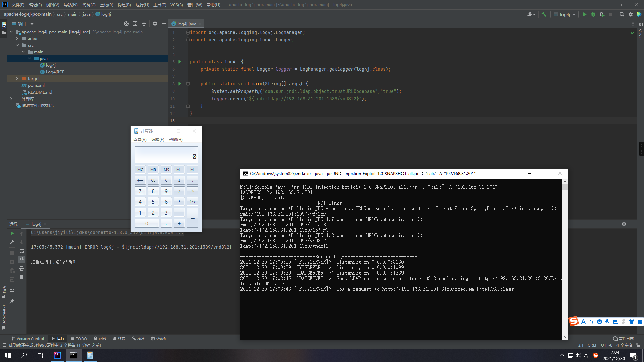Image resolution: width=644 pixels, height=362 pixels.
Task: Run main method from the line 8 gutter arrow
Action: pos(180,84)
